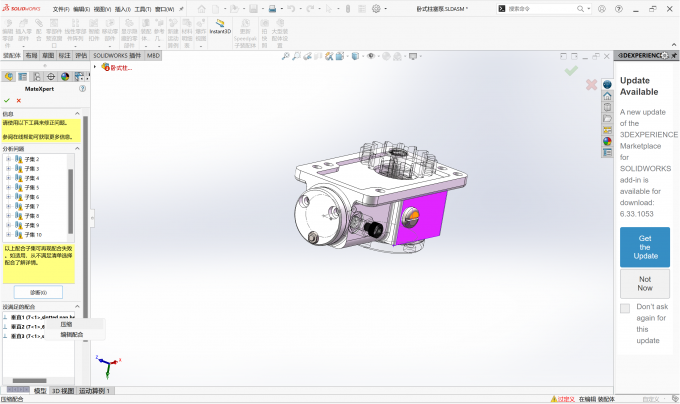Click the green confirm checkmark in the graphics corner
680x404 pixels.
click(x=571, y=70)
